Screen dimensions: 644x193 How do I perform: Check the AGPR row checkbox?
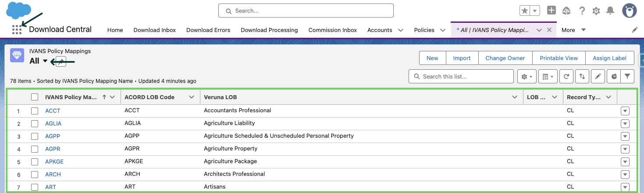tap(35, 149)
